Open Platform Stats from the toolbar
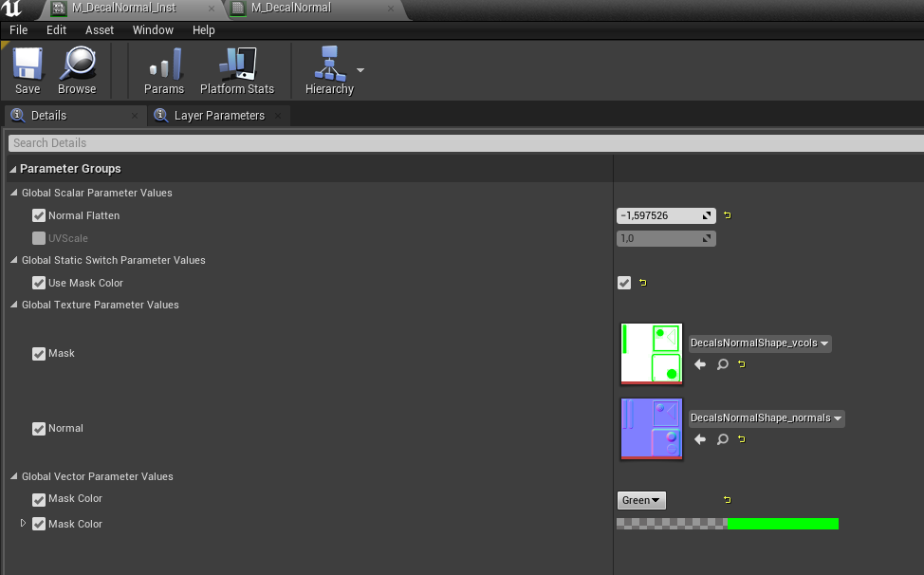Image resolution: width=924 pixels, height=575 pixels. coord(237,71)
